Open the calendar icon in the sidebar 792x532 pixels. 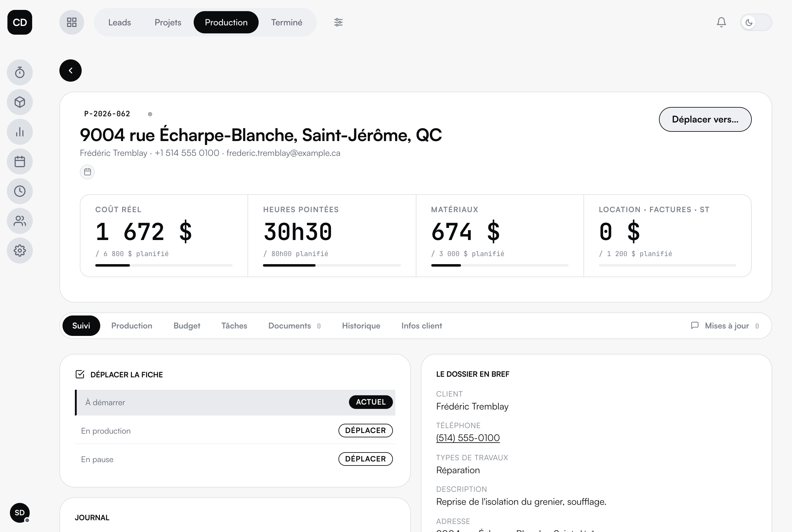[20, 161]
